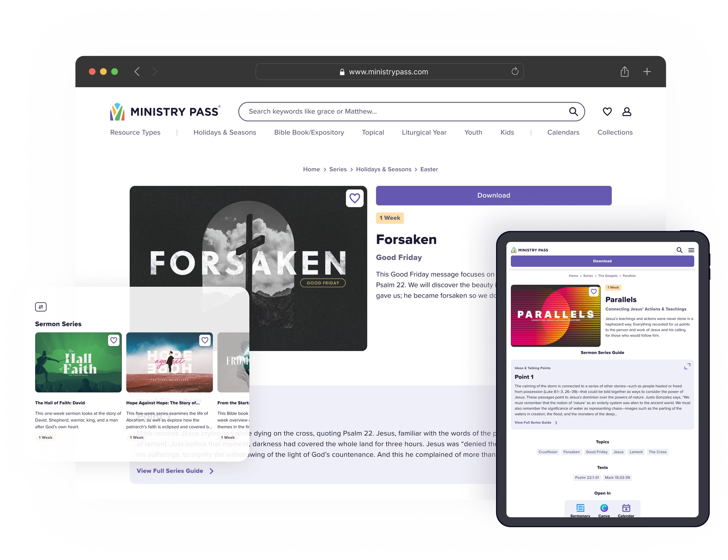This screenshot has height=560, width=728.
Task: Open the Calendars menu item
Action: pyautogui.click(x=563, y=133)
